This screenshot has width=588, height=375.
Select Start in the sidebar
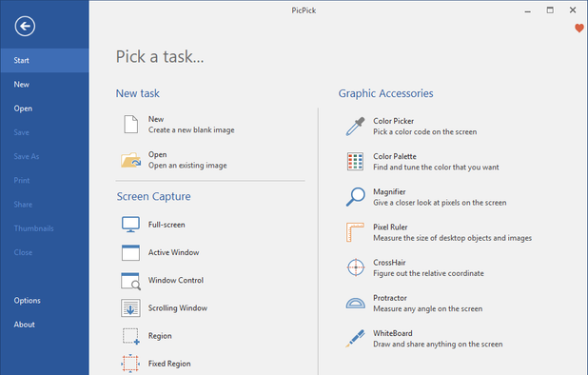tap(45, 60)
